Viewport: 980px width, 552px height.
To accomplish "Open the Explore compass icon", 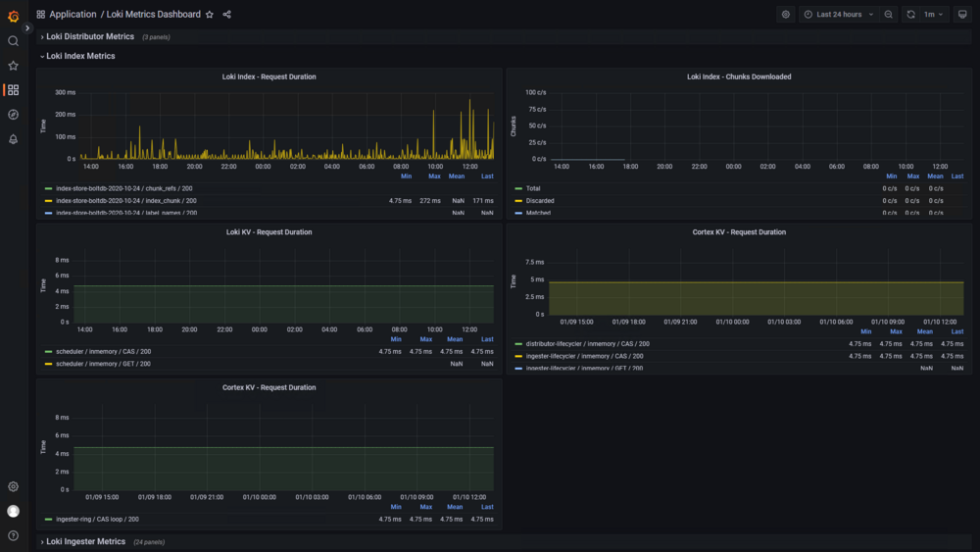I will (x=13, y=115).
